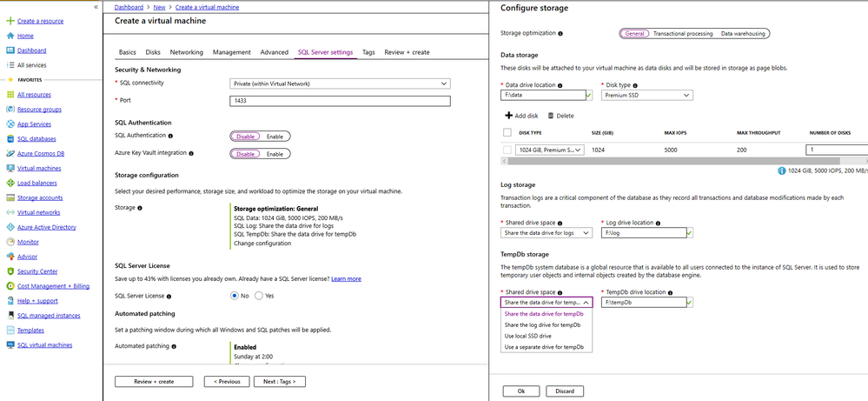The width and height of the screenshot is (868, 401).
Task: Click Ok in Configure storage panel
Action: tap(521, 391)
